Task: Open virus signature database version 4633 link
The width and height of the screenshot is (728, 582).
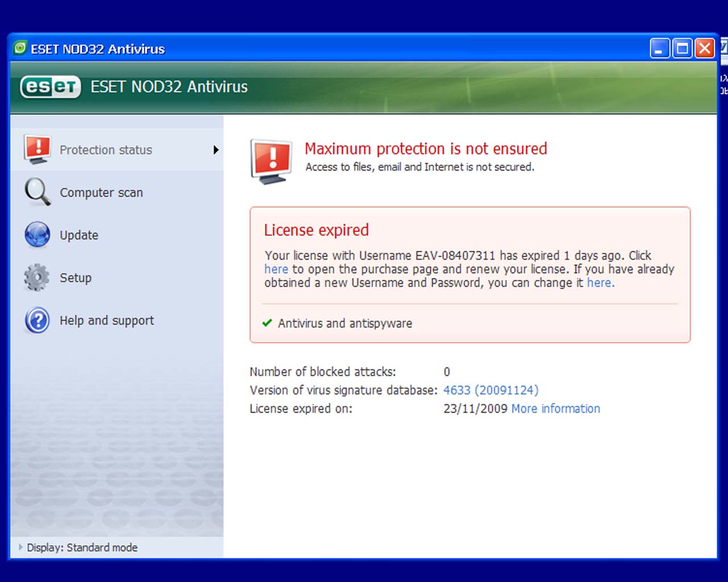Action: point(491,390)
